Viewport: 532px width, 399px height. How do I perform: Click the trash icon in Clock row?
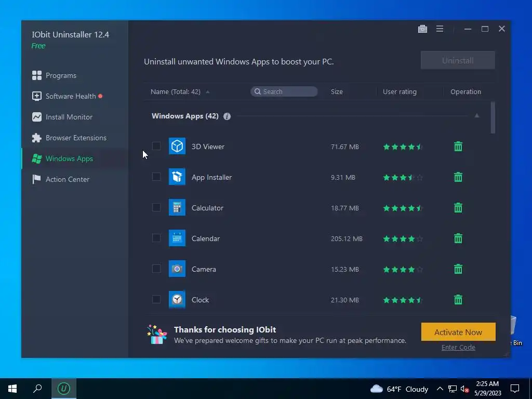(458, 300)
